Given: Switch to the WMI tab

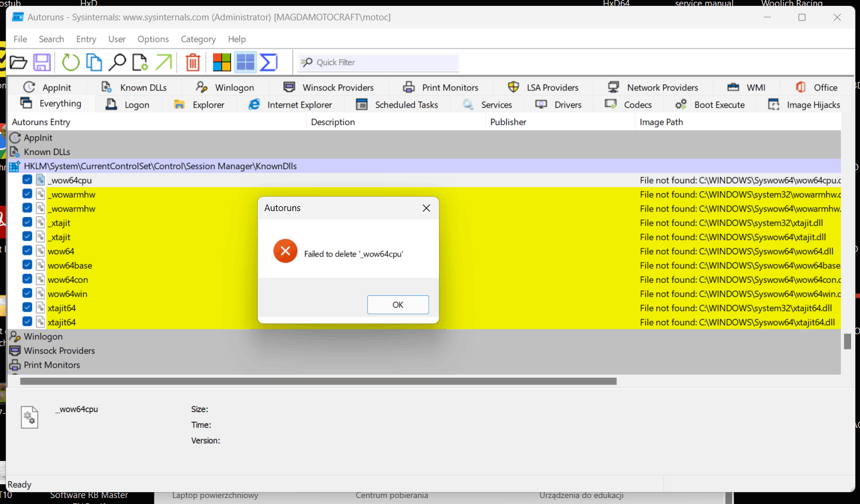Looking at the screenshot, I should coord(746,87).
